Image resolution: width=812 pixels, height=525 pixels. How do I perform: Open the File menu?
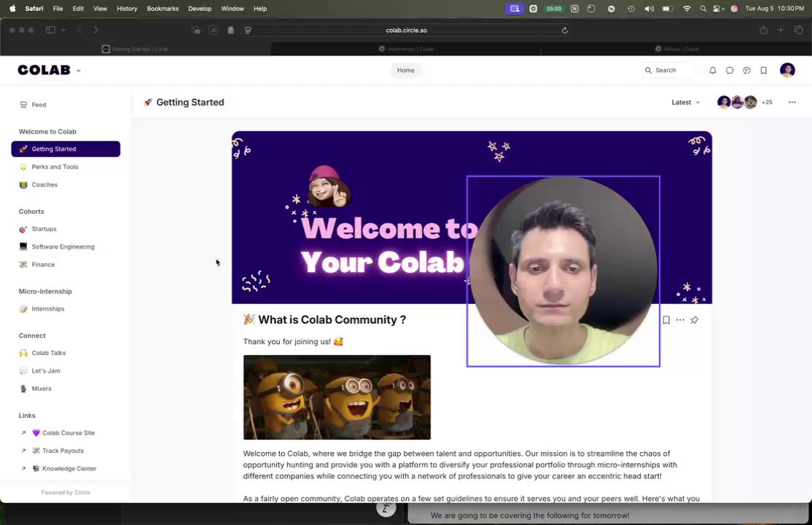point(58,9)
